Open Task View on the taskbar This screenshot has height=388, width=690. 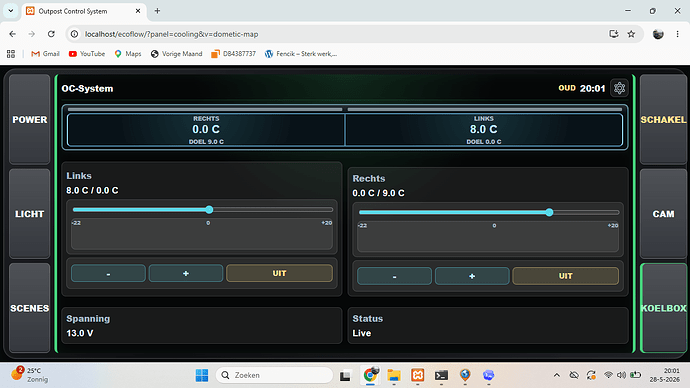click(345, 375)
